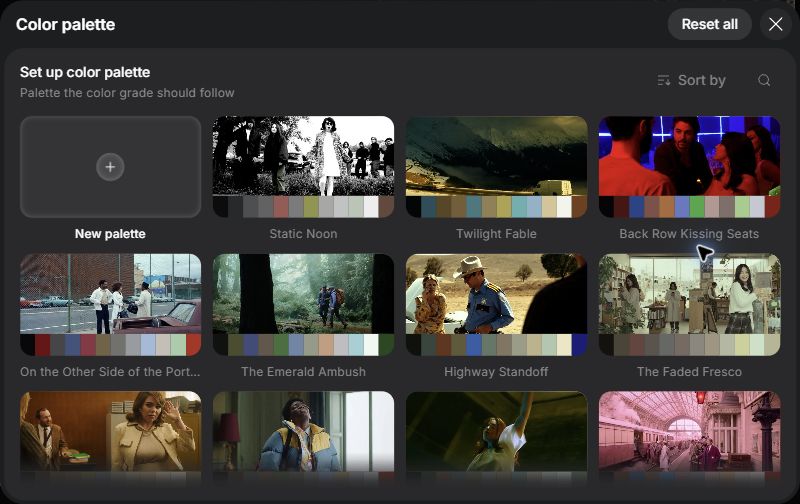Click the red swatch in Static Noon strip
The height and width of the screenshot is (504, 800).
click(x=281, y=207)
